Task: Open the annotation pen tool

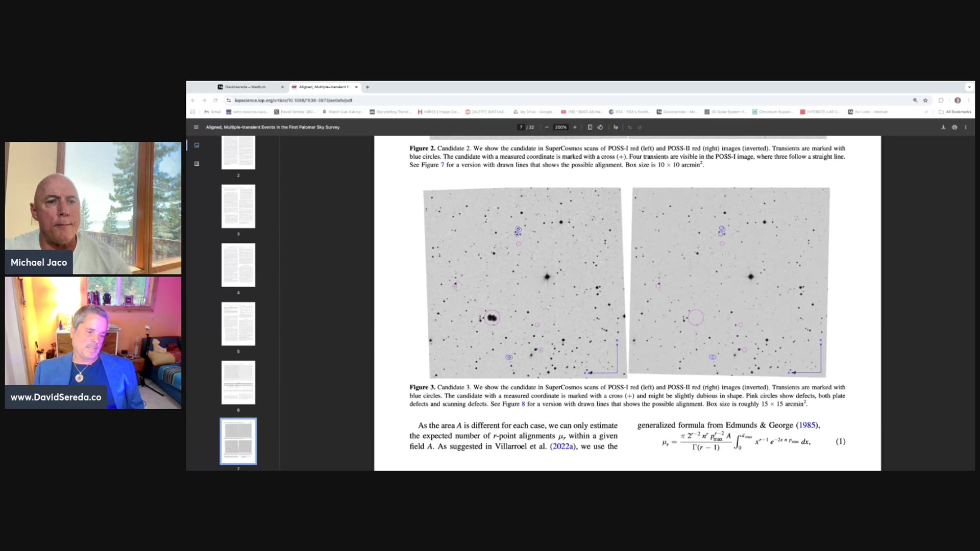Action: tap(616, 127)
